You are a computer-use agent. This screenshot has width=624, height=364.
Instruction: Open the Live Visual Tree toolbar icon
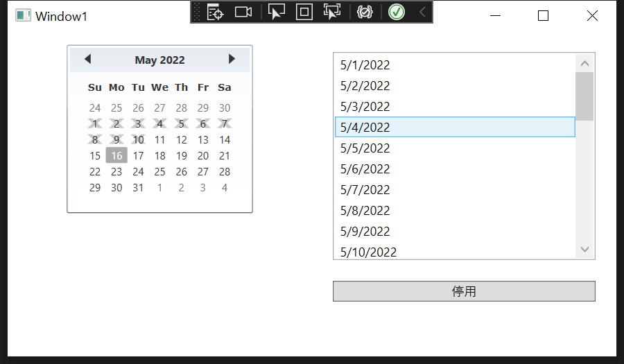pos(216,12)
